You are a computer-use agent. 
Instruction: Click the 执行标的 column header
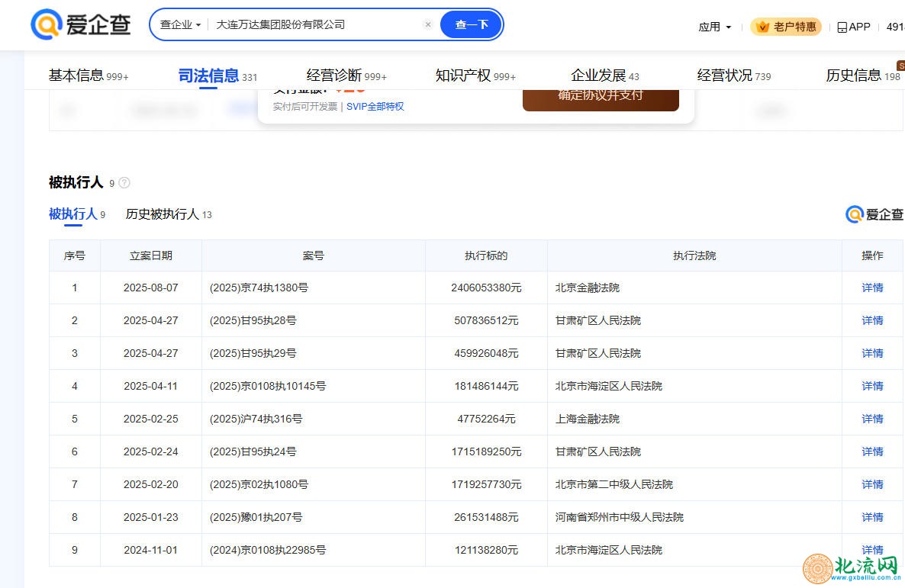486,255
